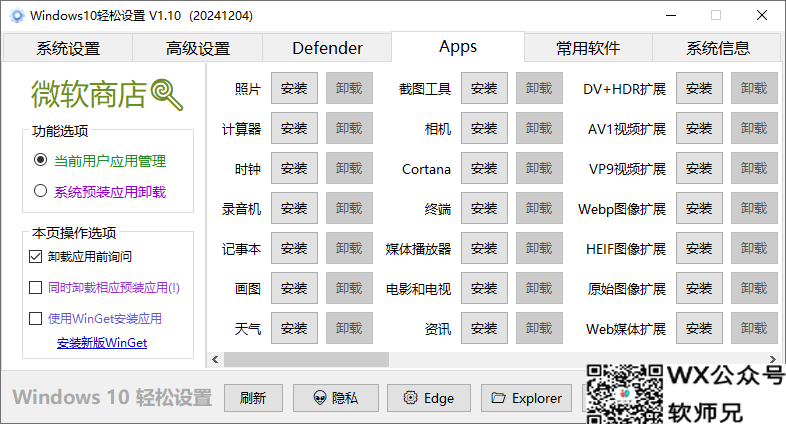Viewport: 786px width, 424px height.
Task: Open the 常用软件 tab
Action: tap(588, 48)
